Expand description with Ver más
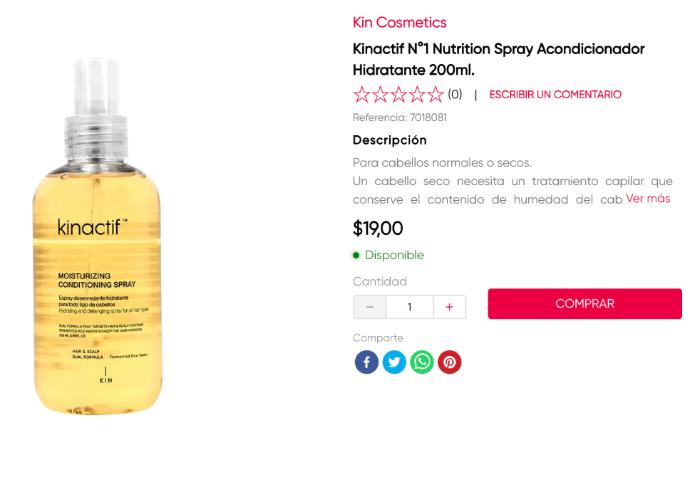Image resolution: width=690 pixels, height=487 pixels. (648, 198)
